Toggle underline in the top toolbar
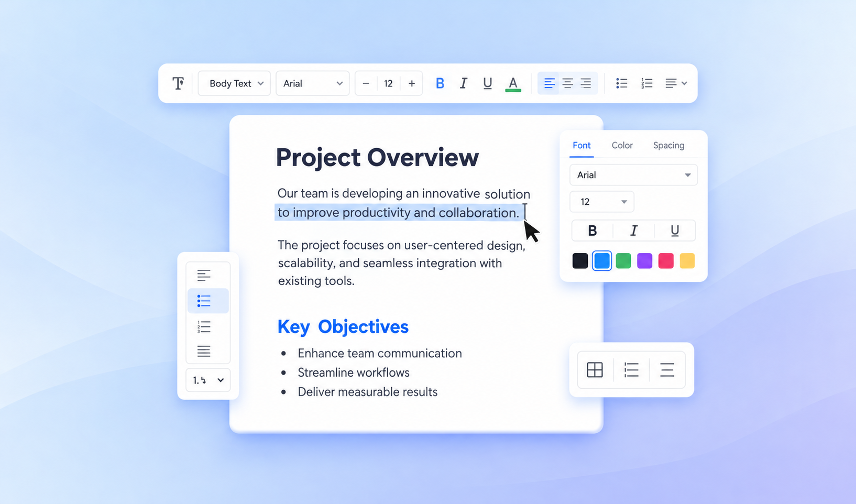The height and width of the screenshot is (504, 856). 488,83
